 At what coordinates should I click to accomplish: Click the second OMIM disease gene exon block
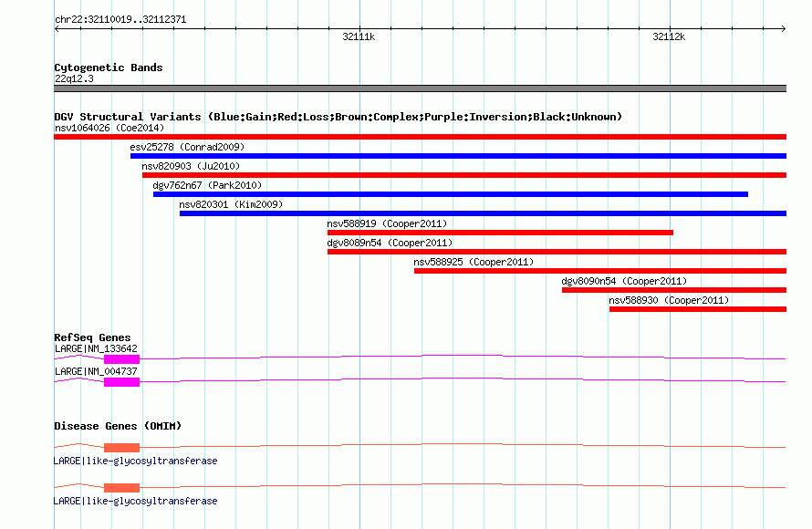click(x=121, y=488)
